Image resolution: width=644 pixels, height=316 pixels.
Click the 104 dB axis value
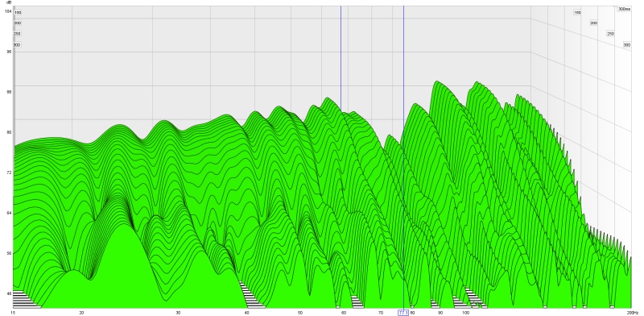click(8, 11)
